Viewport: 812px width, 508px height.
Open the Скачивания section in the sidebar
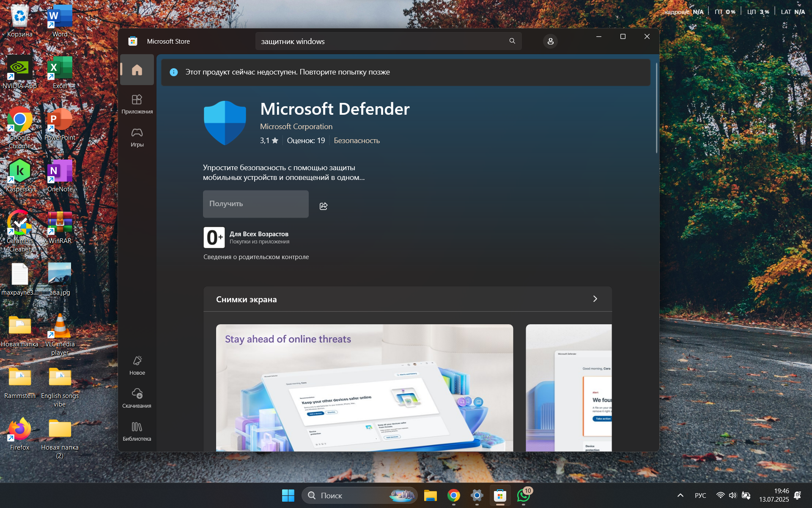(x=137, y=398)
